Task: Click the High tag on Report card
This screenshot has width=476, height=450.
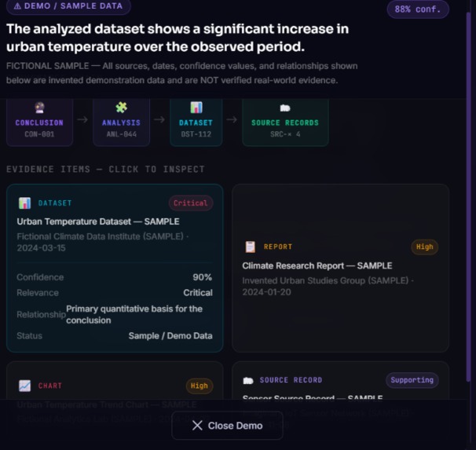Action: click(x=424, y=247)
